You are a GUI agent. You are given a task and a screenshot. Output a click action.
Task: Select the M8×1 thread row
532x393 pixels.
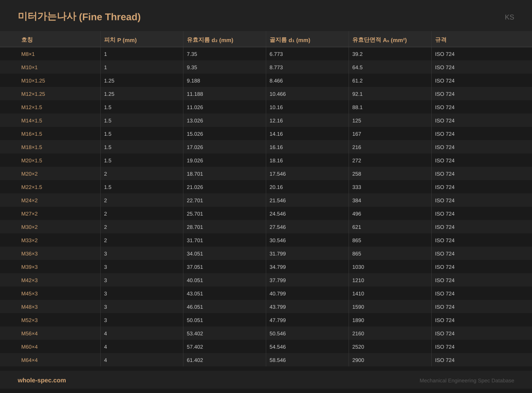[x=28, y=54]
